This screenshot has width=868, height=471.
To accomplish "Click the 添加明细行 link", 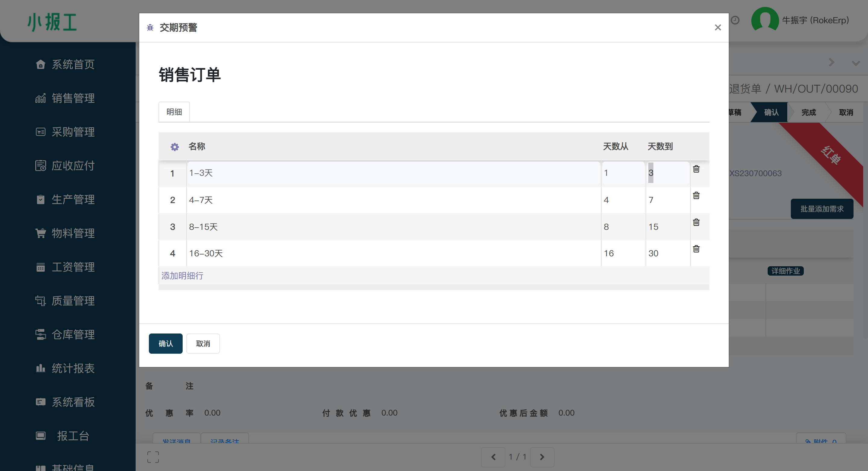I will coord(182,276).
